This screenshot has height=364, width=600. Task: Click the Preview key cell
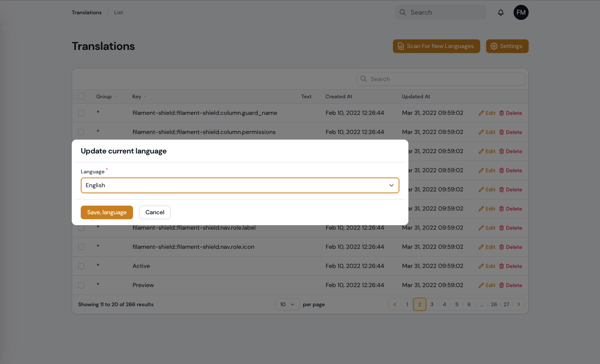coord(143,285)
